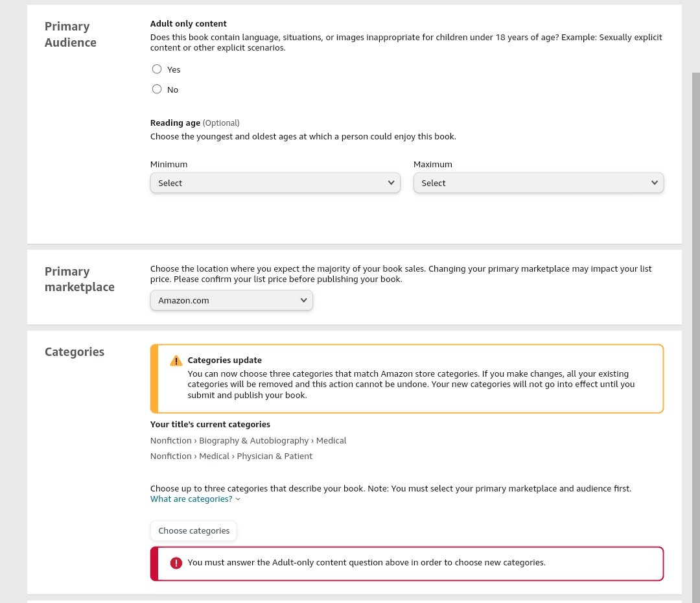Image resolution: width=700 pixels, height=603 pixels.
Task: Click the Choose categories button
Action: pos(194,530)
